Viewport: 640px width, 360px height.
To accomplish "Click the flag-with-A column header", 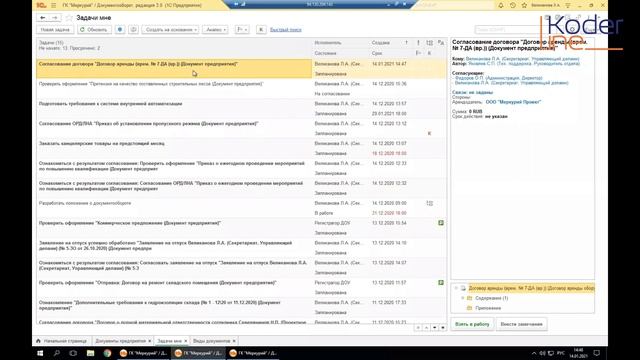I will (x=441, y=42).
